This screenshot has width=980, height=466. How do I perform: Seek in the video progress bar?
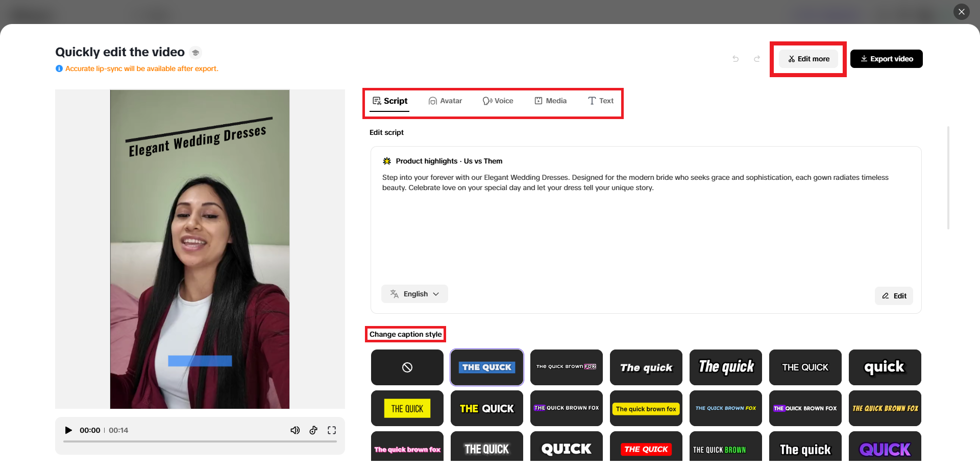200,441
